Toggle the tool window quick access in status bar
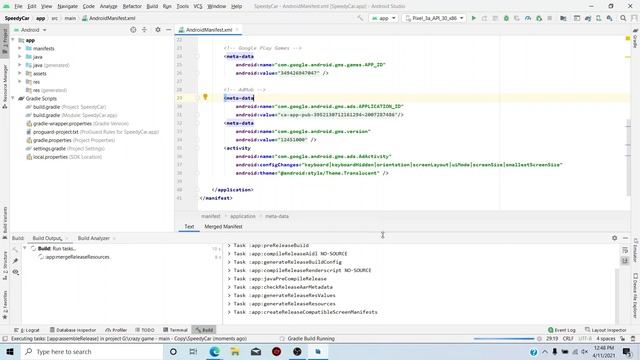The image size is (640, 360). 5,339
